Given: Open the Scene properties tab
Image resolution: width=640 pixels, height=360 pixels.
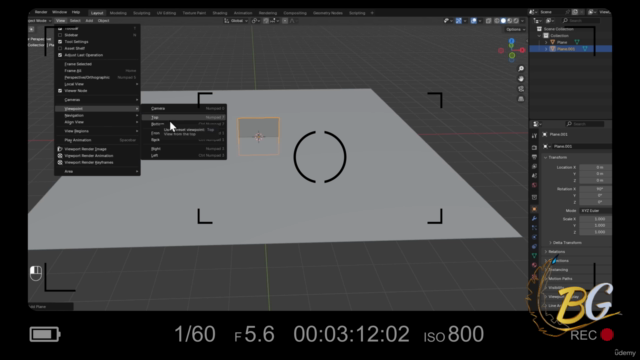Looking at the screenshot, I should pos(534,176).
